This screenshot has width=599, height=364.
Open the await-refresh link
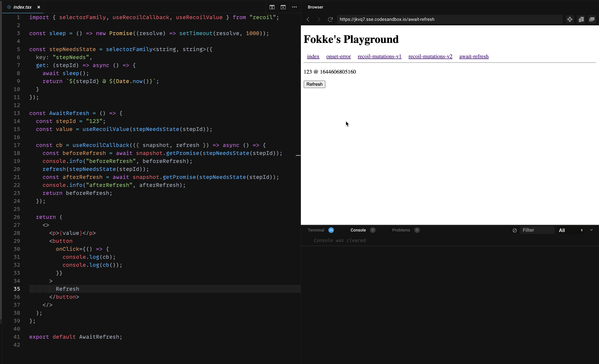(474, 56)
